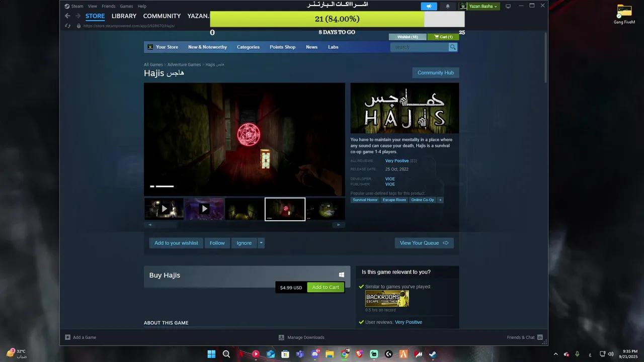Open the View menu
Viewport: 644px width, 362px height.
pyautogui.click(x=93, y=6)
